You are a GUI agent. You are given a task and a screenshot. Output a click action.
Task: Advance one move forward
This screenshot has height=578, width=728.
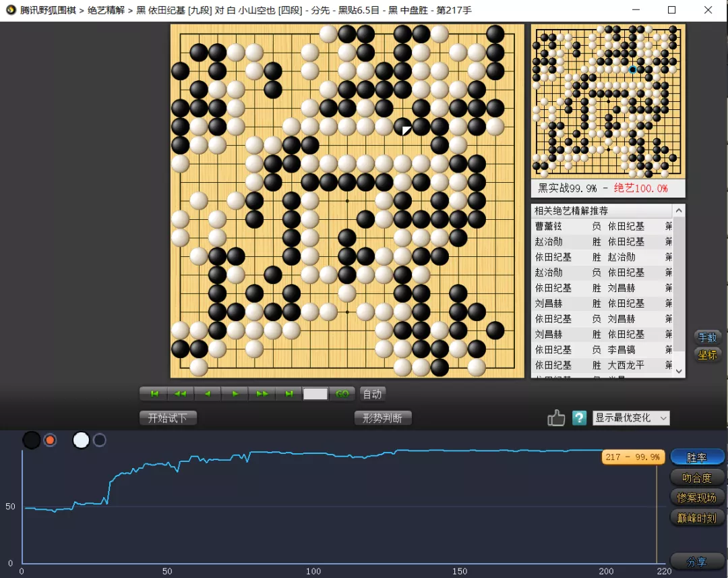tap(235, 394)
